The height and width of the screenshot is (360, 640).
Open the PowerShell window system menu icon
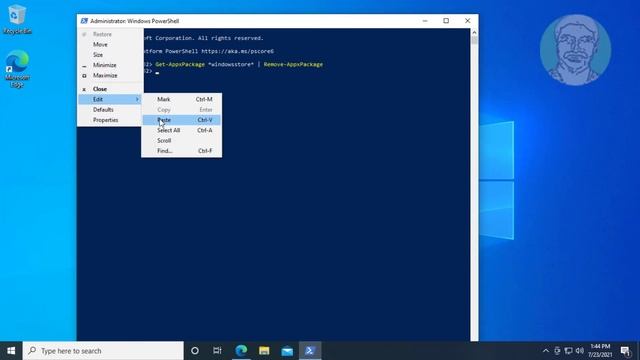(84, 21)
